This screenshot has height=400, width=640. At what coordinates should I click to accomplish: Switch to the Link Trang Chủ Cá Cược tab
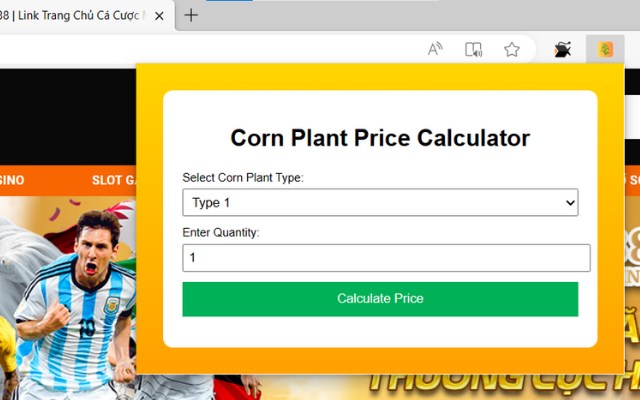75,15
